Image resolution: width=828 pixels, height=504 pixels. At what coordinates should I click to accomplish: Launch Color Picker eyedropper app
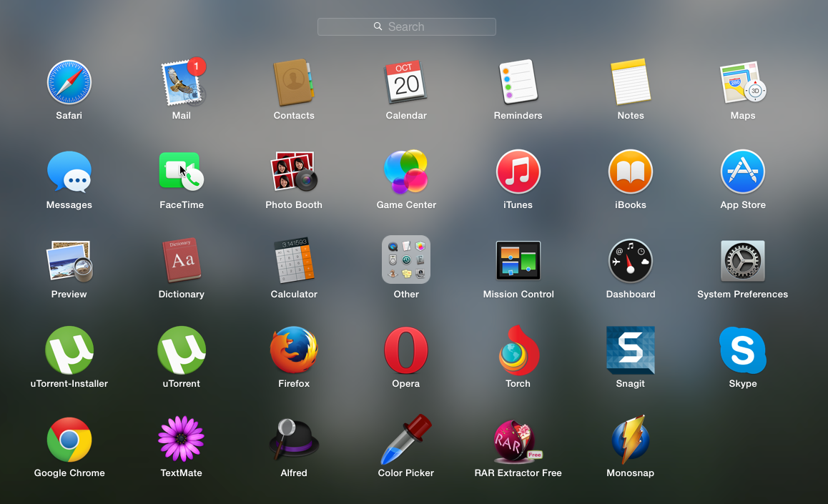coord(406,440)
